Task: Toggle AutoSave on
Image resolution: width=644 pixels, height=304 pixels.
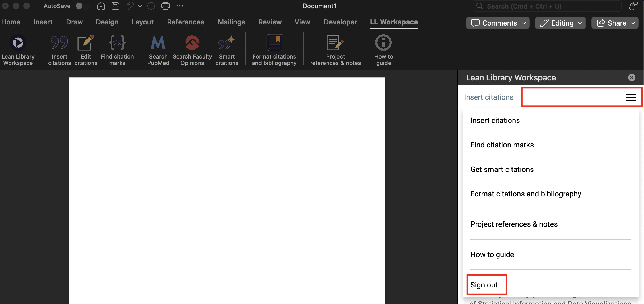Action: (x=81, y=6)
